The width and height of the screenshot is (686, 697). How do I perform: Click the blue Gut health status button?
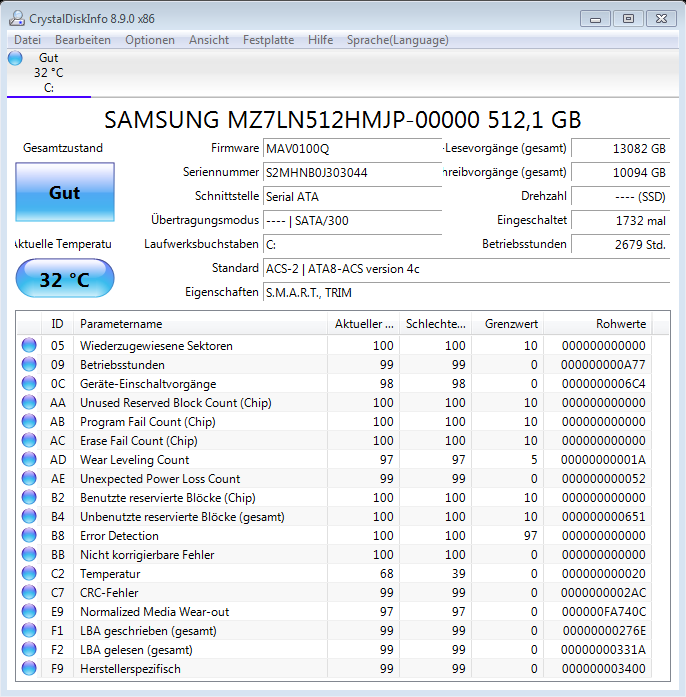point(65,192)
